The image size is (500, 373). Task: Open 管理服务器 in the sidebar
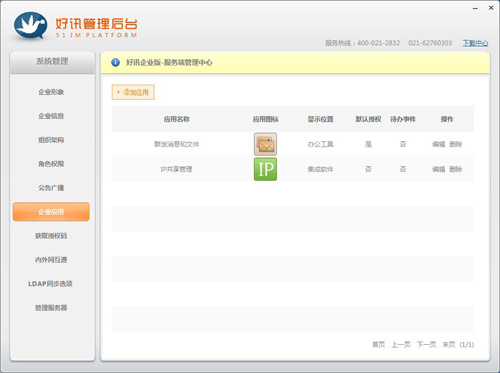click(x=51, y=308)
